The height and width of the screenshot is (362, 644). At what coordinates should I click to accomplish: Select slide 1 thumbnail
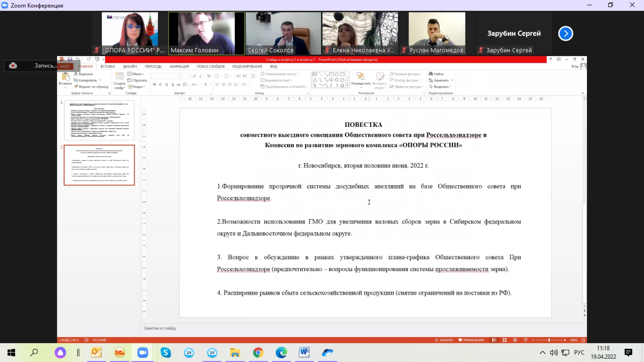pos(99,120)
